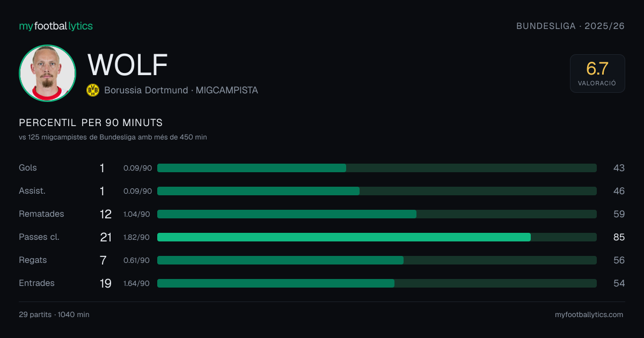Click the highlighted Passes cl. bar
This screenshot has height=338, width=644.
[377, 237]
